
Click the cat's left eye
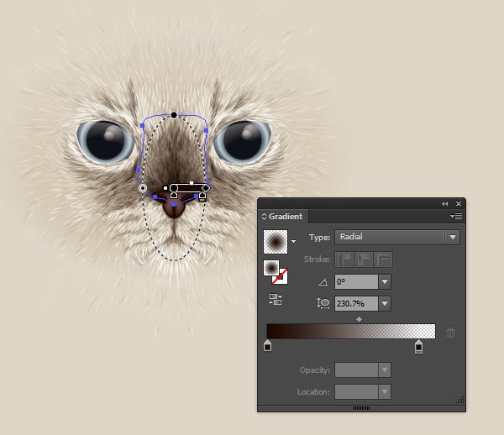[106, 141]
